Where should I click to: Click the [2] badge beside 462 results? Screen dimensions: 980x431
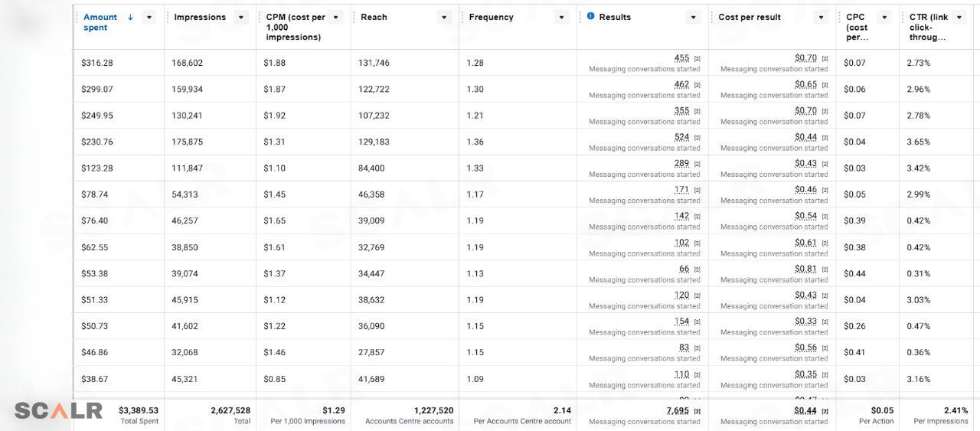pyautogui.click(x=697, y=85)
